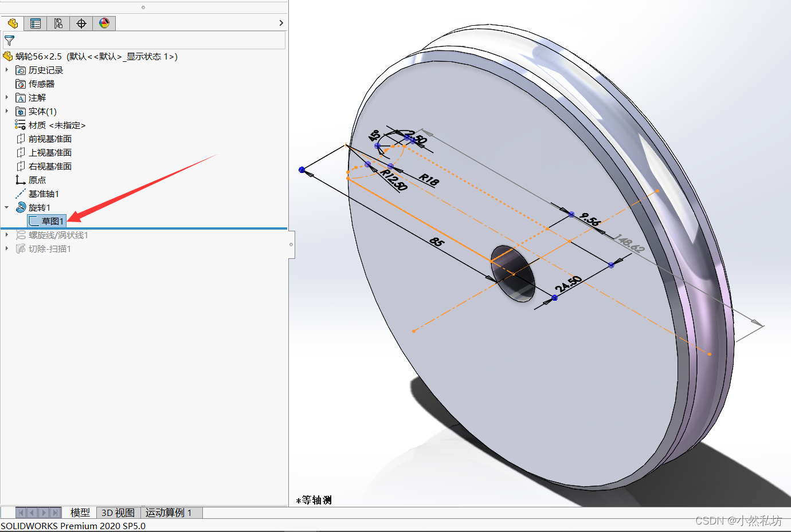Click the origin icon beside 原点
Viewport: 791px width, 532px height.
[21, 180]
